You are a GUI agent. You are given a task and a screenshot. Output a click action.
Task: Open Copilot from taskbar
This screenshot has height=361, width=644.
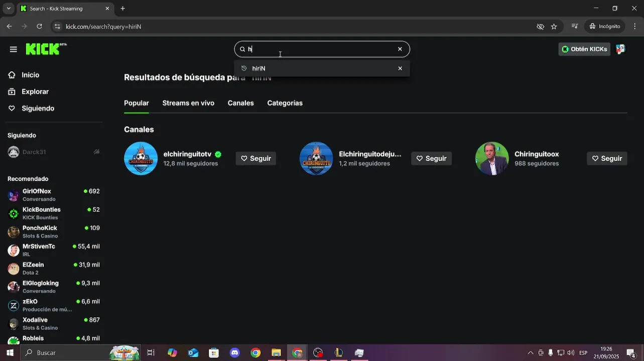[x=172, y=353]
